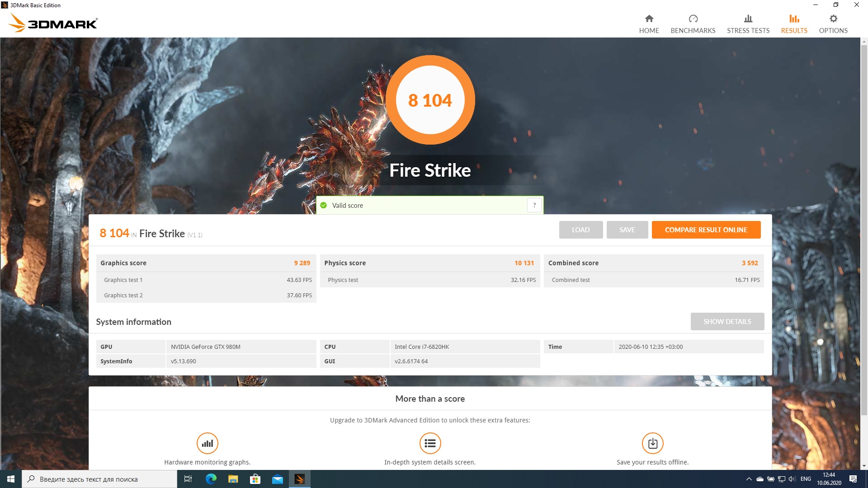Click NVIDIA GeForce GTX 980M value
Screen dimensions: 868x488
[206, 347]
